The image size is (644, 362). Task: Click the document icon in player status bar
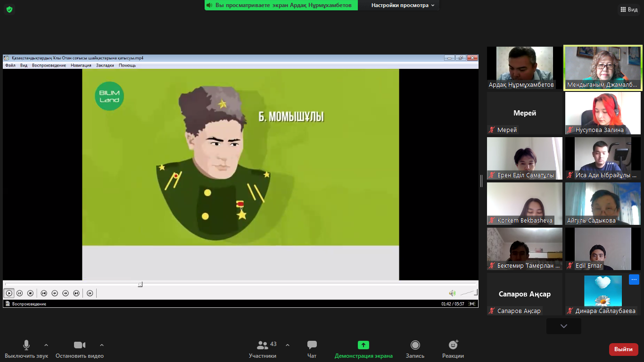pyautogui.click(x=8, y=304)
